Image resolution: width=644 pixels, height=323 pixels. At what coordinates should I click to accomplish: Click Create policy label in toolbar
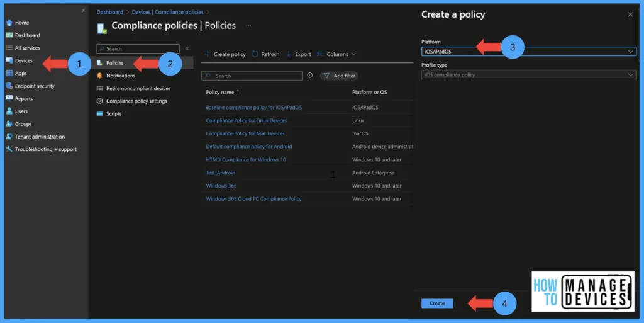pos(230,54)
